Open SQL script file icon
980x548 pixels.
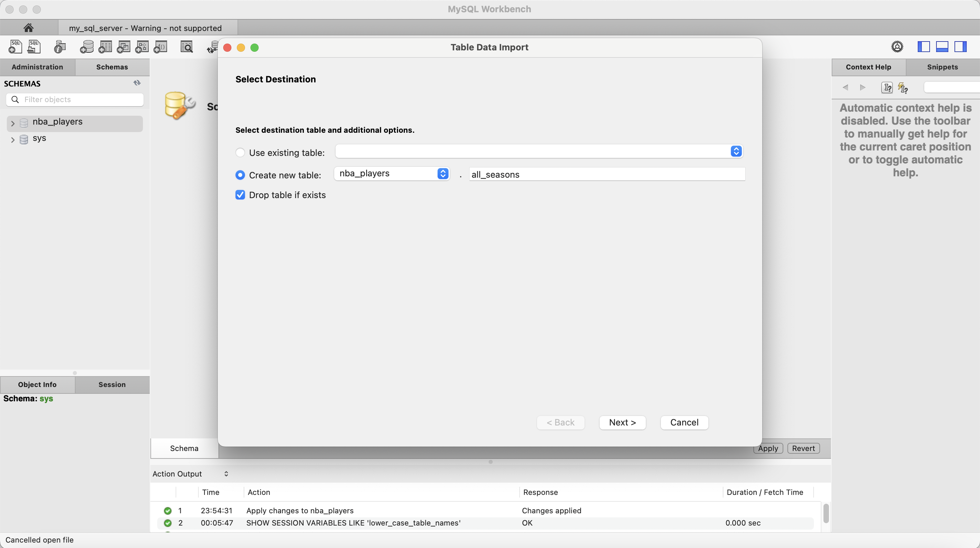point(34,47)
